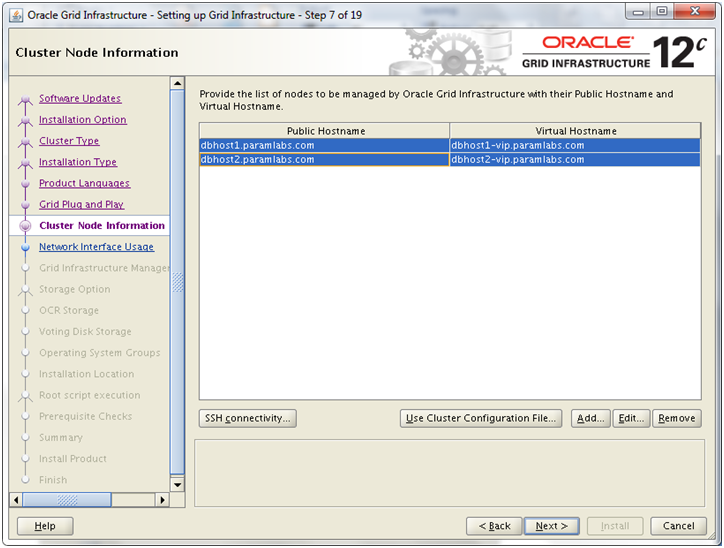Click the Network Interface Usage step bullet
724x548 pixels.
(x=25, y=247)
